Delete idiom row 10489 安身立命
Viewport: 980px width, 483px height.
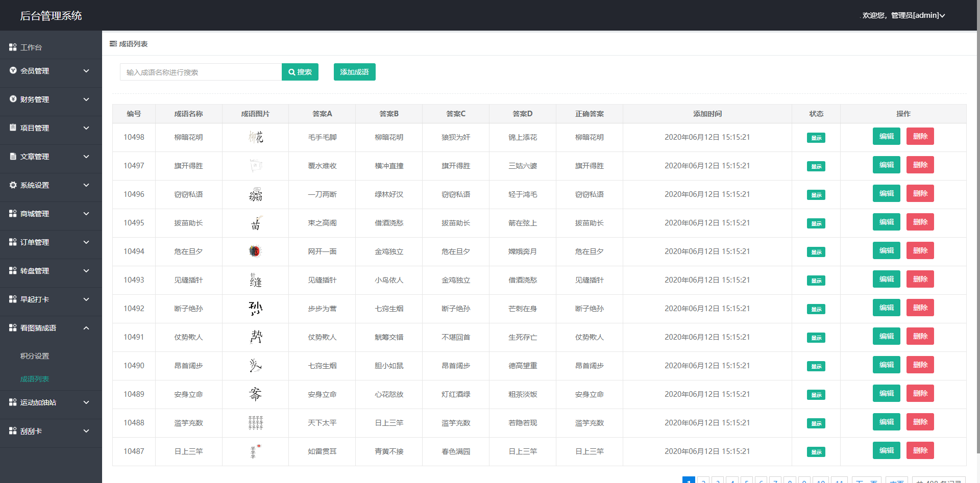click(920, 393)
